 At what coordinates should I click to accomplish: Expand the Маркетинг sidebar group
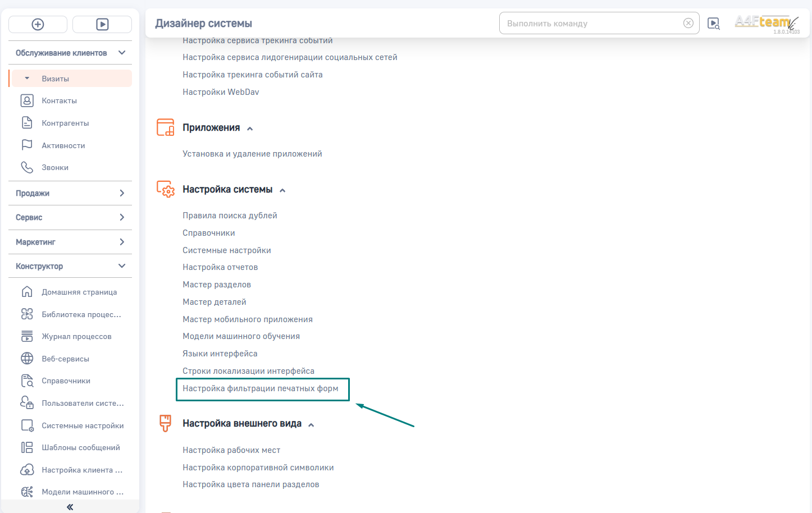[x=122, y=242]
